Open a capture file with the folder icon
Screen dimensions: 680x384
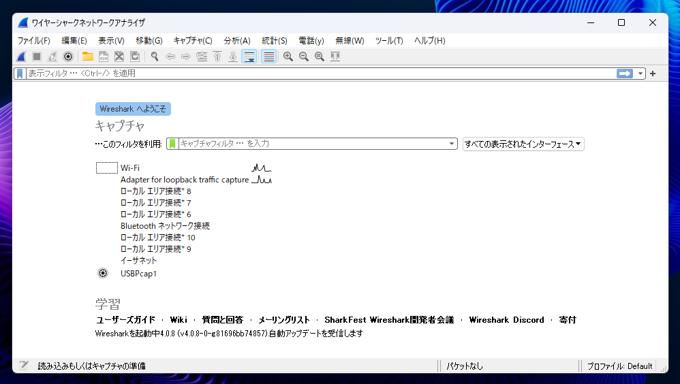(88, 56)
